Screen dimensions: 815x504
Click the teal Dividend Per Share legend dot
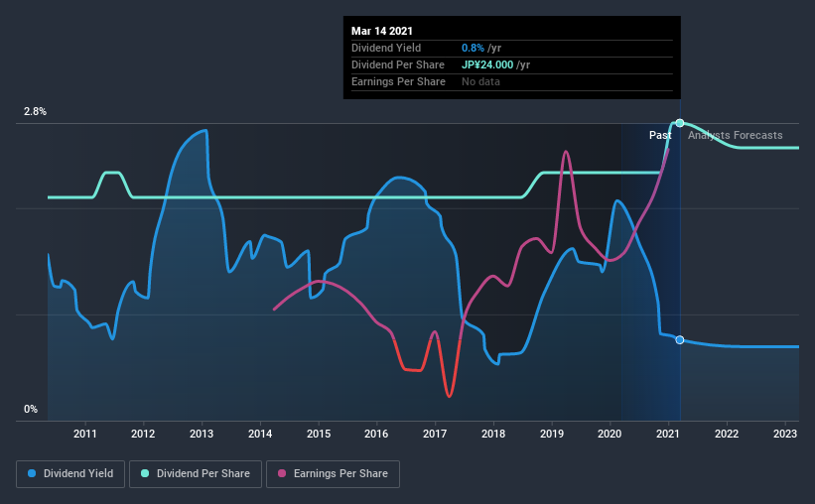pyautogui.click(x=145, y=473)
